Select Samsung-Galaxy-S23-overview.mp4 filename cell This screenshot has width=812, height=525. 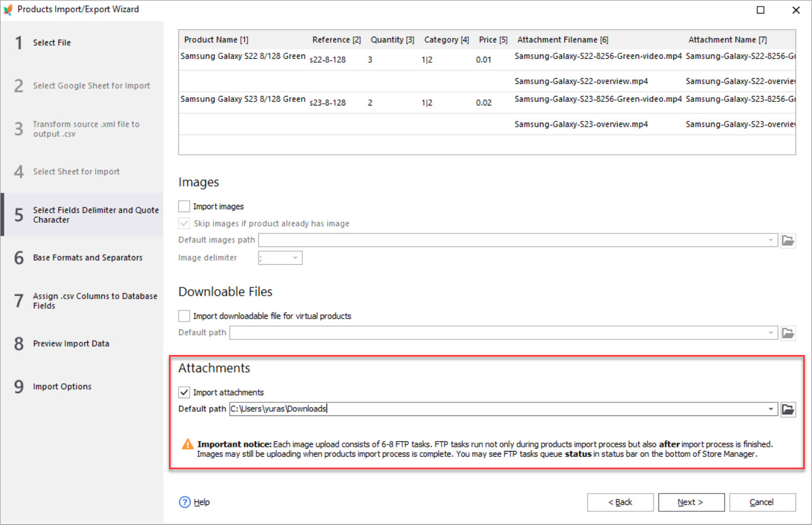(x=581, y=124)
